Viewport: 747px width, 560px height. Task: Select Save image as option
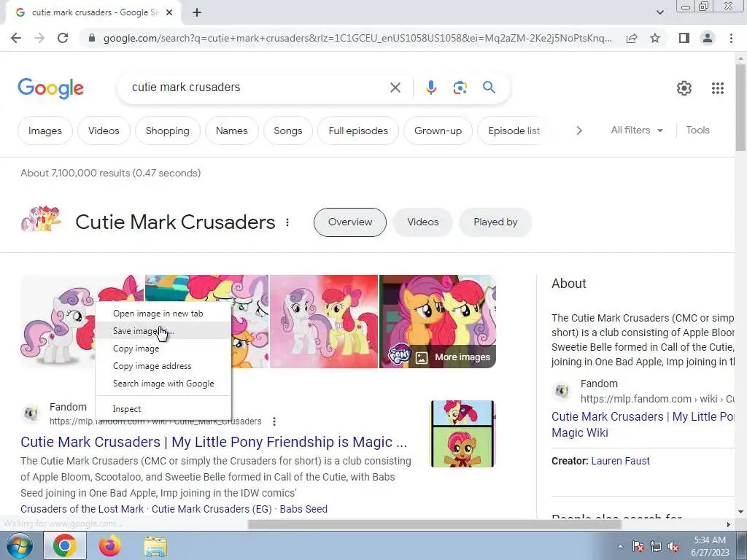click(163, 330)
